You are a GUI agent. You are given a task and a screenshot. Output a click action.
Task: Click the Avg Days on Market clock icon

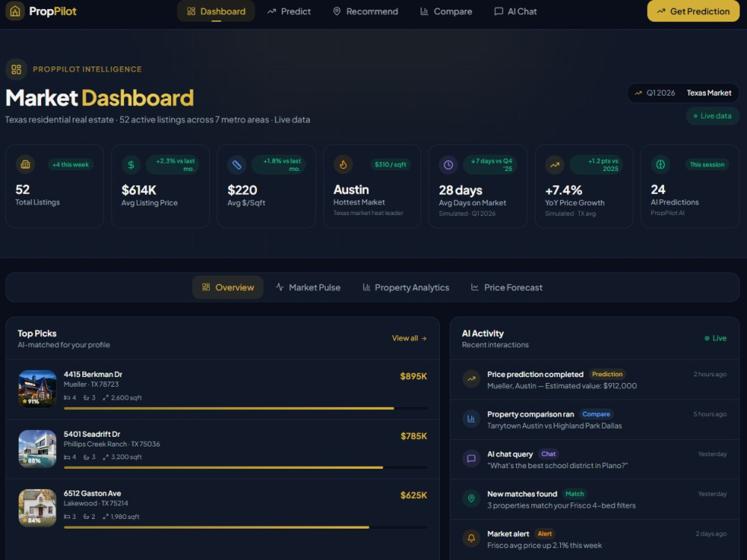pos(448,165)
